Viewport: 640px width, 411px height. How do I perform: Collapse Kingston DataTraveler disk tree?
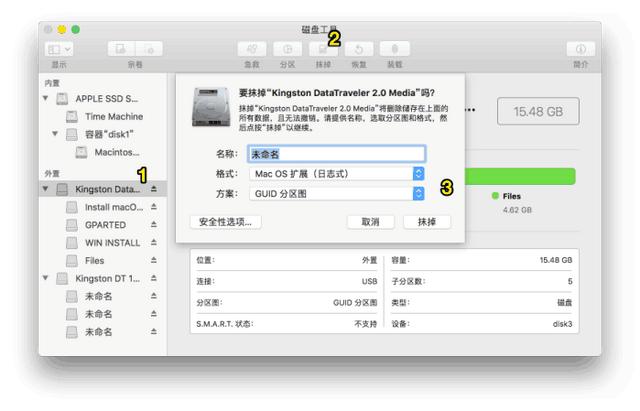coord(46,189)
